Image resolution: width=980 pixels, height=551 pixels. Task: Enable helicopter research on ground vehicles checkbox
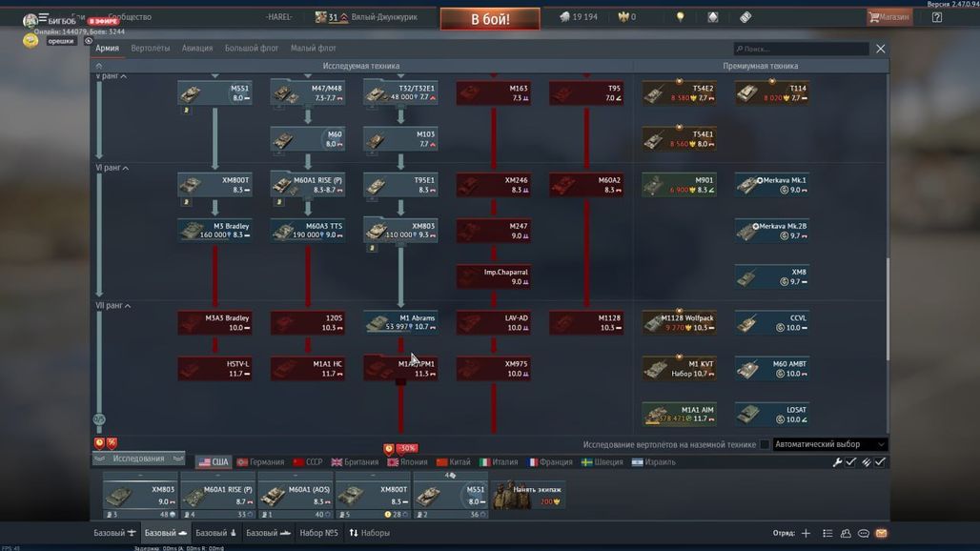(765, 445)
